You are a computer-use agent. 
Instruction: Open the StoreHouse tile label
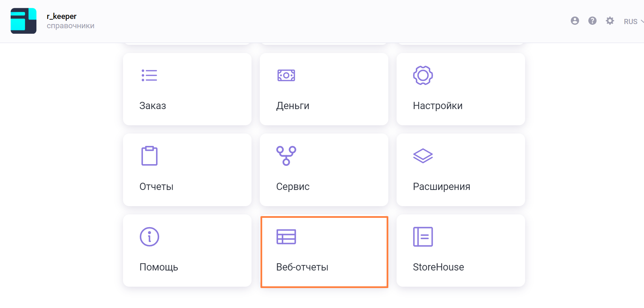tap(438, 267)
